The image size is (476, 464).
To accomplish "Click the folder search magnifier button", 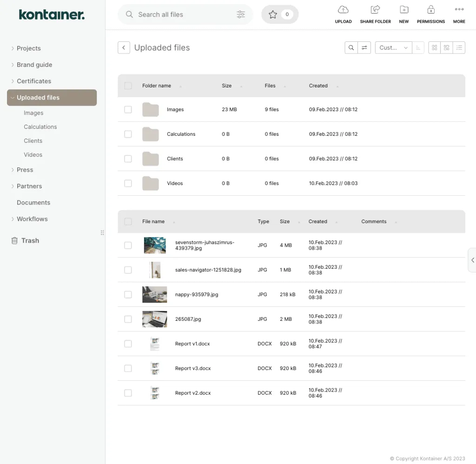I will pos(351,48).
